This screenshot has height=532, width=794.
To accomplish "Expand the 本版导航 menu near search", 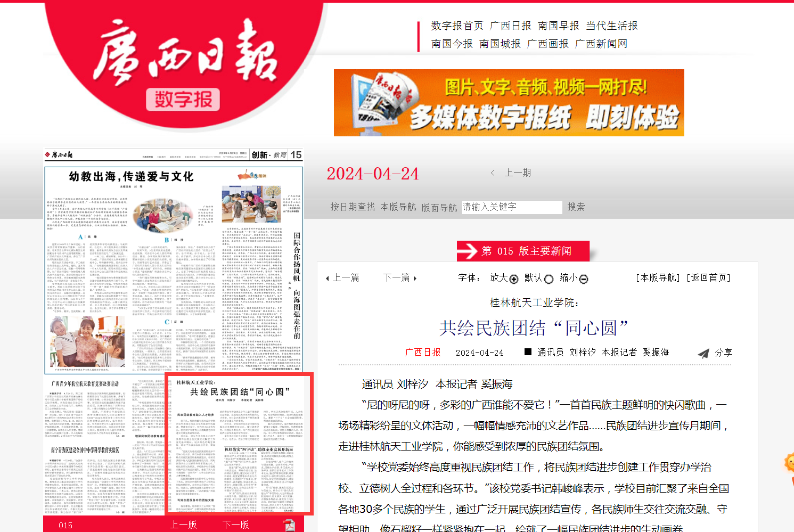I will pos(398,207).
